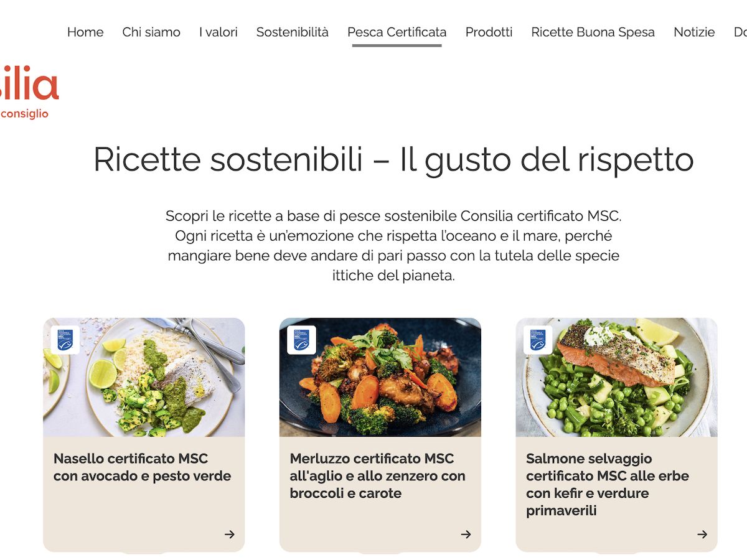Image resolution: width=747 pixels, height=560 pixels.
Task: Click arrow icon on Nasello recipe card
Action: click(230, 534)
